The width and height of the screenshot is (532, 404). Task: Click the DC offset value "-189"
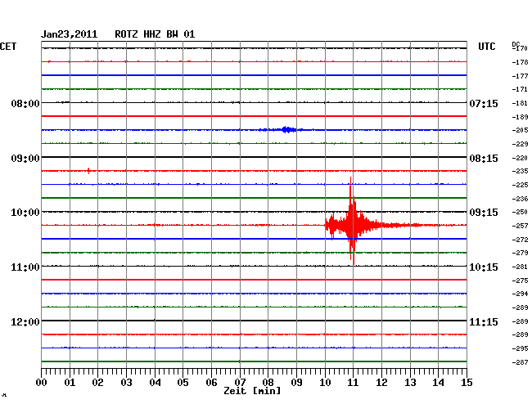click(x=520, y=117)
